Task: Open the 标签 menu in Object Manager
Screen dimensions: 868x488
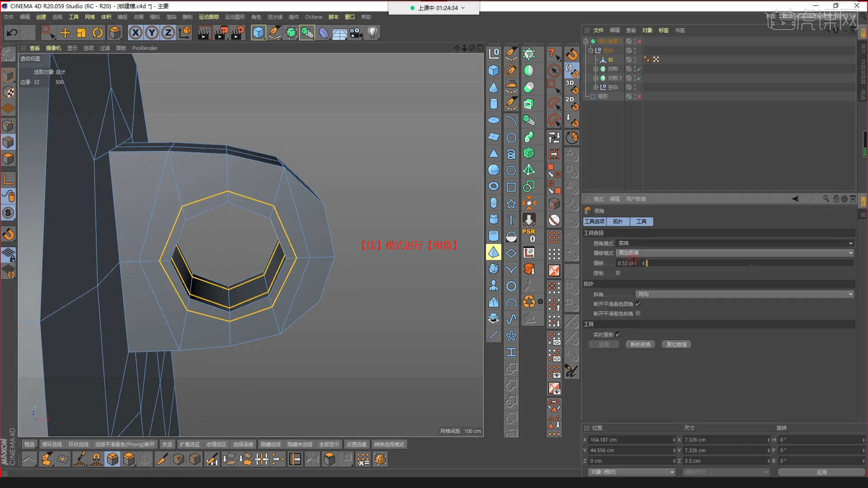Action: coord(663,30)
